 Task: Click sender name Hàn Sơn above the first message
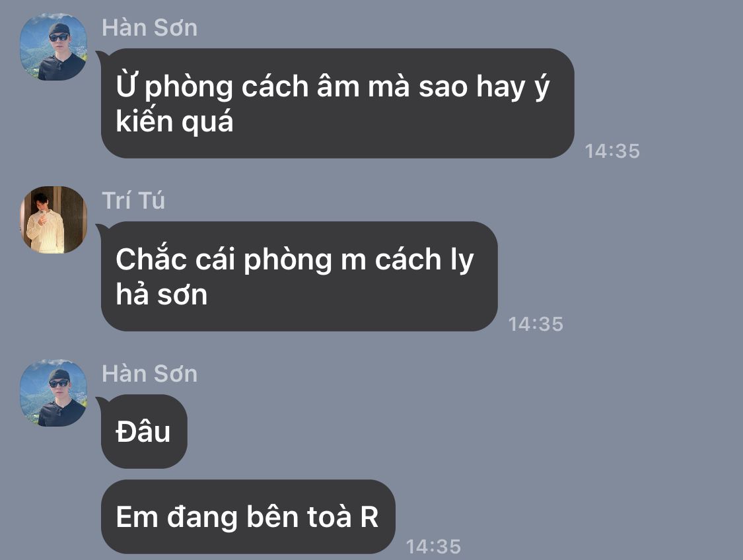150,28
